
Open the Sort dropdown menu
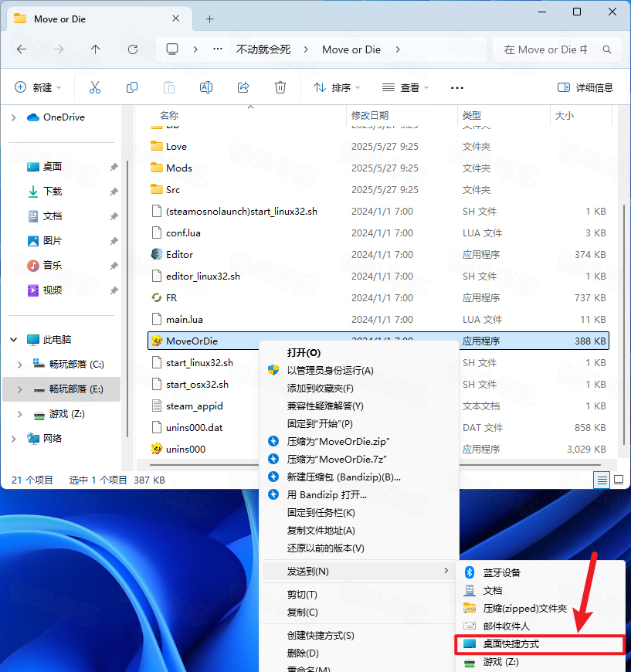[337, 87]
